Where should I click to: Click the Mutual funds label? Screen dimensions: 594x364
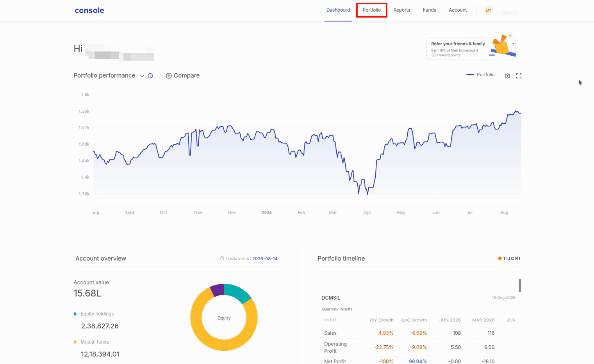pos(95,342)
